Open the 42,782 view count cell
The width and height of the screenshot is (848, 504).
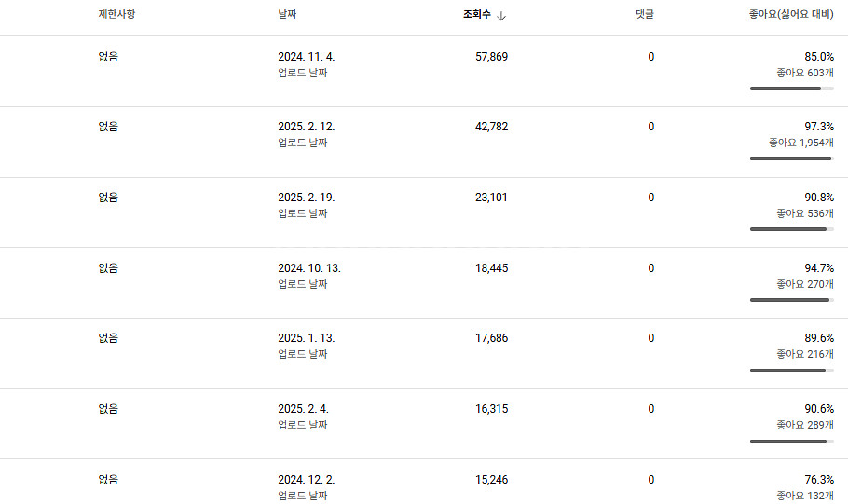pos(491,127)
